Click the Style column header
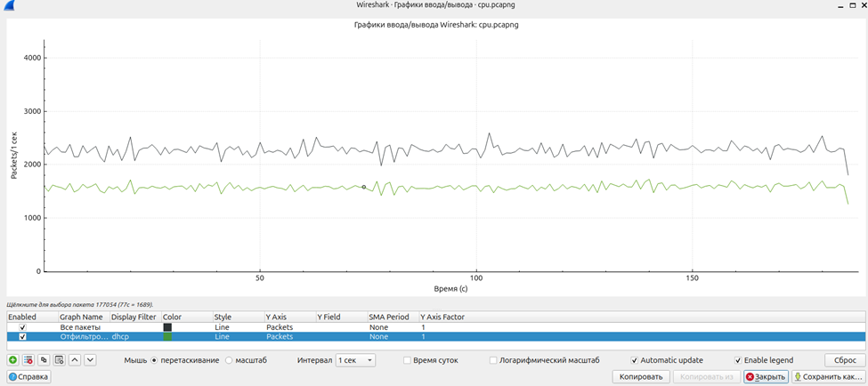The height and width of the screenshot is (386, 868). pos(239,317)
